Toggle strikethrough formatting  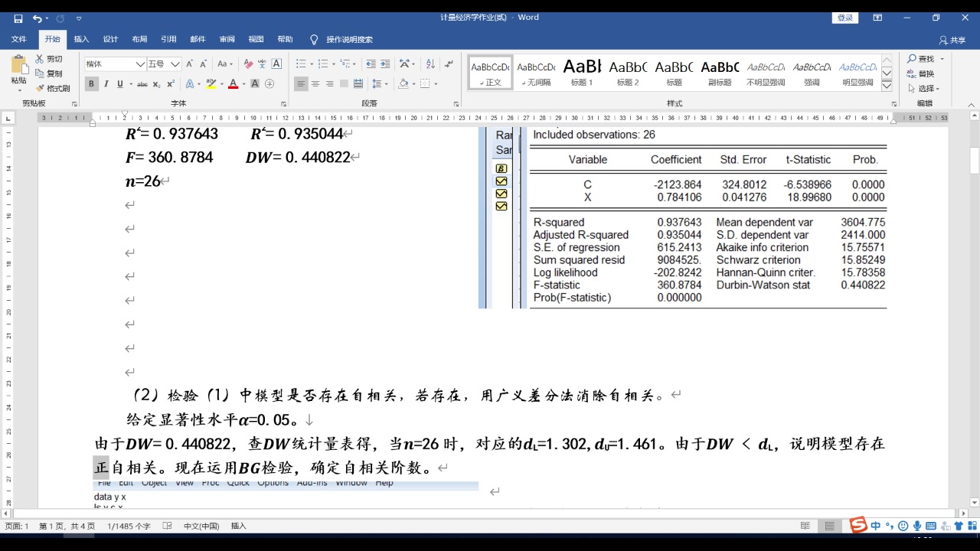click(142, 84)
